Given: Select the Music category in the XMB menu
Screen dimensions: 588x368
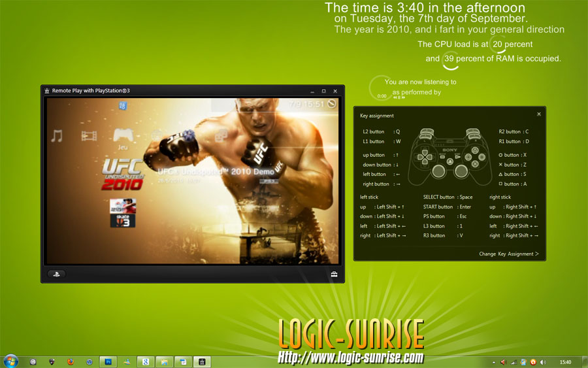Looking at the screenshot, I should (x=57, y=136).
